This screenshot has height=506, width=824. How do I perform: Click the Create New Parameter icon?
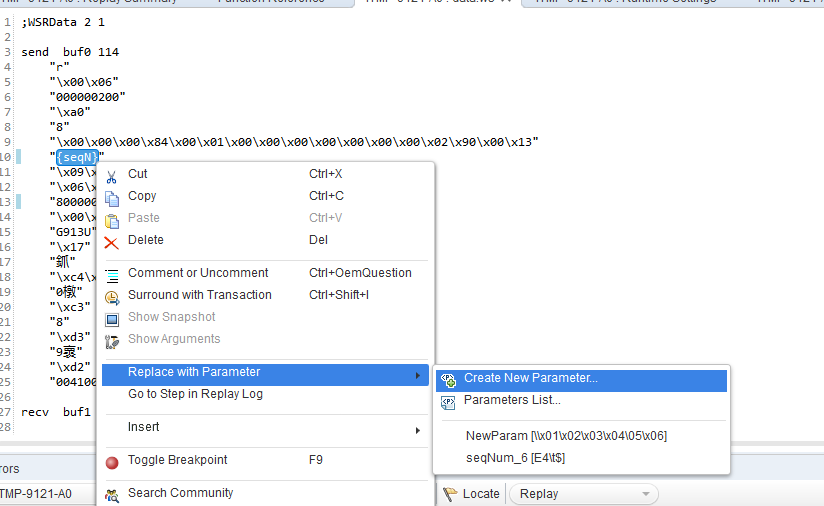(448, 379)
